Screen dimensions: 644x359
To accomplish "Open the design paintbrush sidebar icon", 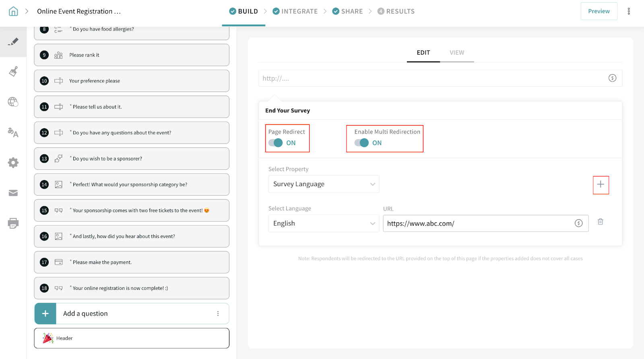I will [13, 72].
